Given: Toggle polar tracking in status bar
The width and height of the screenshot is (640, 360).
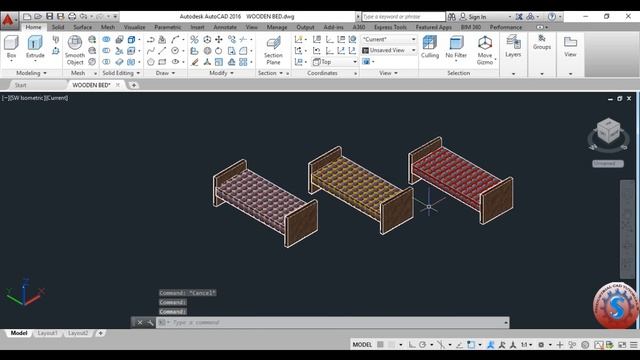Looking at the screenshot, I should (x=422, y=344).
